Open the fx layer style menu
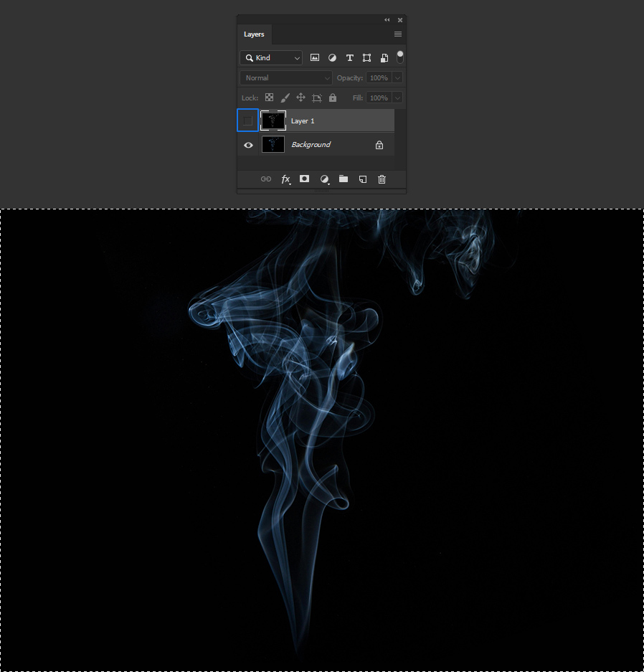 click(286, 179)
